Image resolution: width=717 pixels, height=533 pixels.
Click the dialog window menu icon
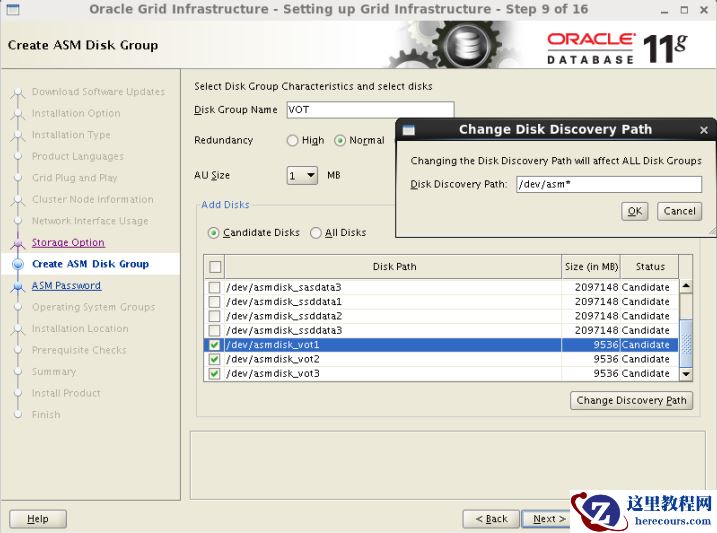point(408,130)
